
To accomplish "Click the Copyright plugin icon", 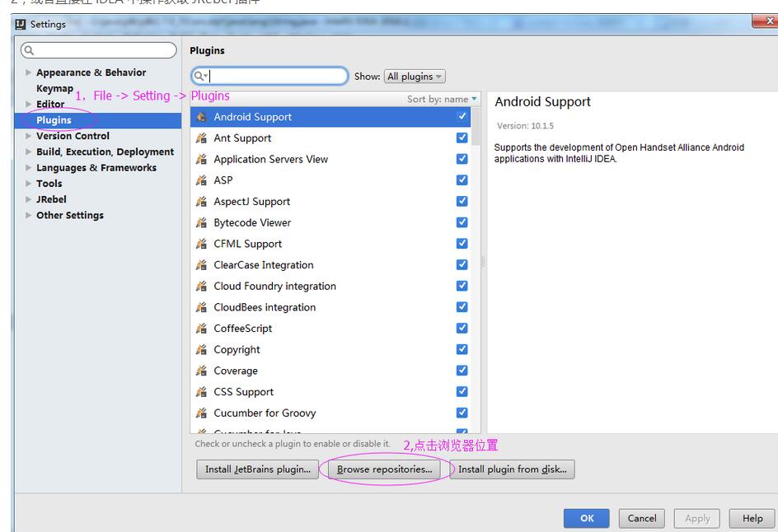I will tap(201, 349).
